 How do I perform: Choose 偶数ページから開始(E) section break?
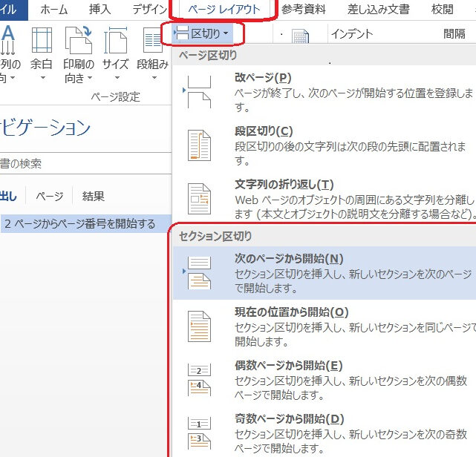(325, 380)
